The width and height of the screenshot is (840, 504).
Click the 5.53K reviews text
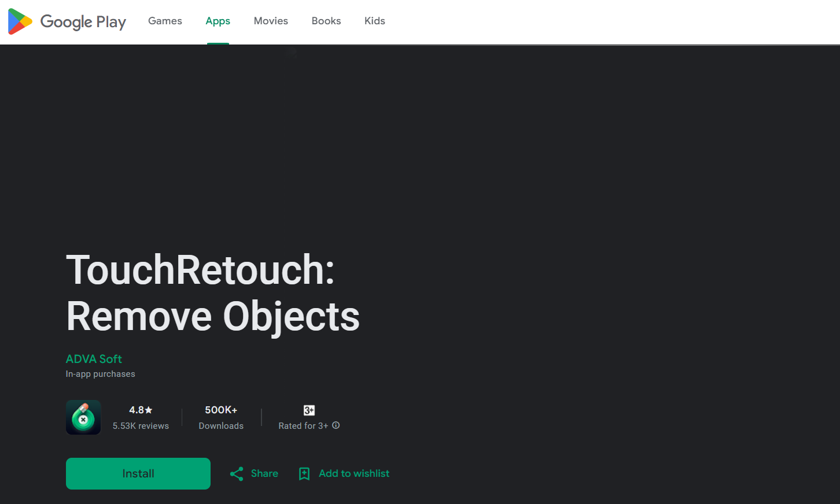141,426
